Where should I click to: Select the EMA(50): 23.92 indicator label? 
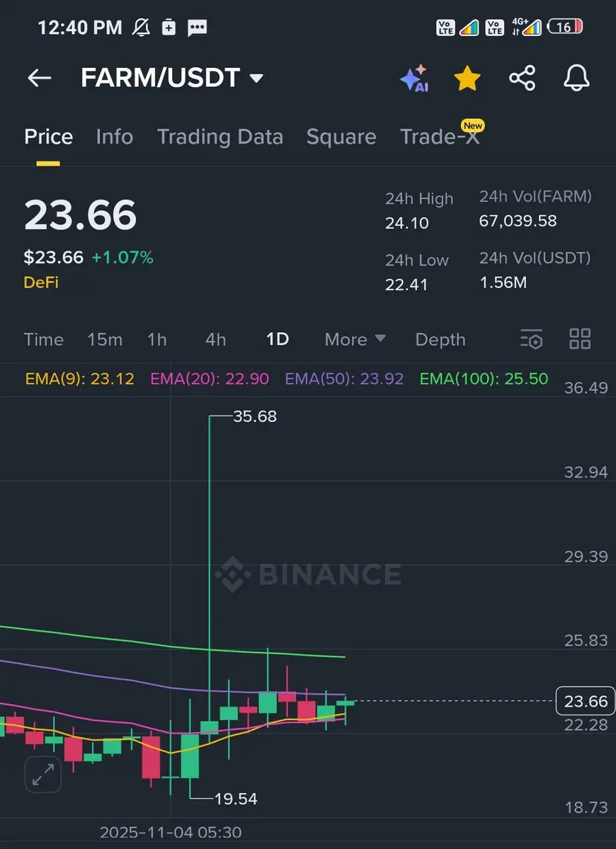pyautogui.click(x=344, y=379)
